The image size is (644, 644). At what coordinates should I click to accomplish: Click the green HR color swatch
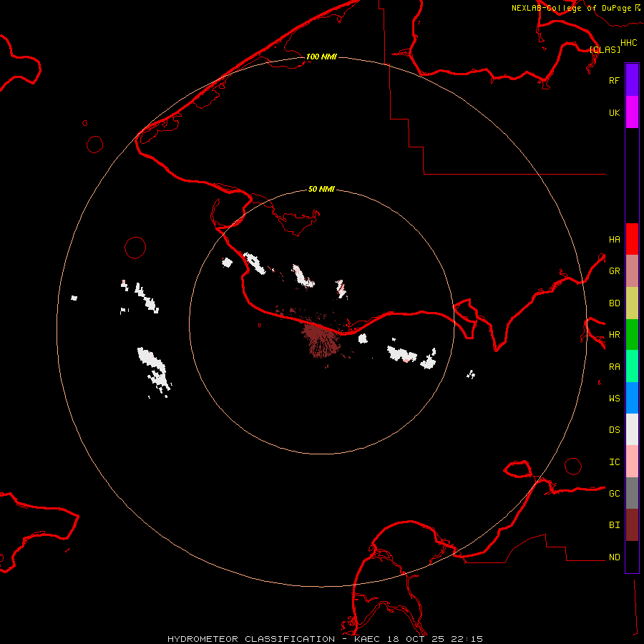pos(632,335)
